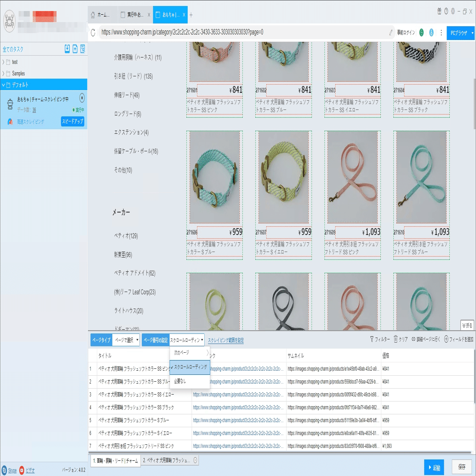Click the data table horizontal scrollbar
Viewport: 476px width, 476px height.
pyautogui.click(x=281, y=453)
